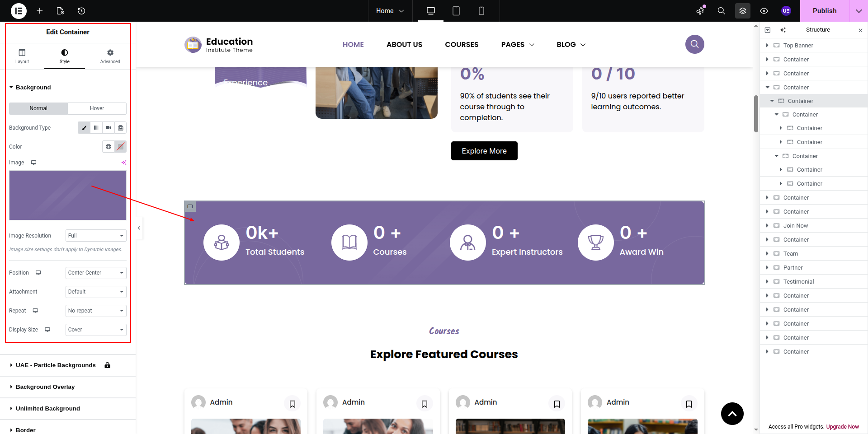
Task: Click the Publish button
Action: 824,11
